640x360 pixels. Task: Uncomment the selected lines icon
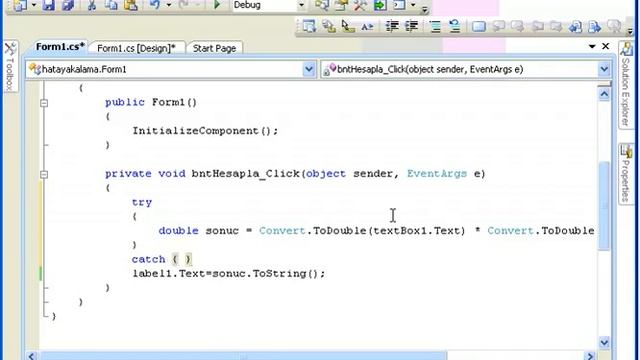tap(454, 27)
